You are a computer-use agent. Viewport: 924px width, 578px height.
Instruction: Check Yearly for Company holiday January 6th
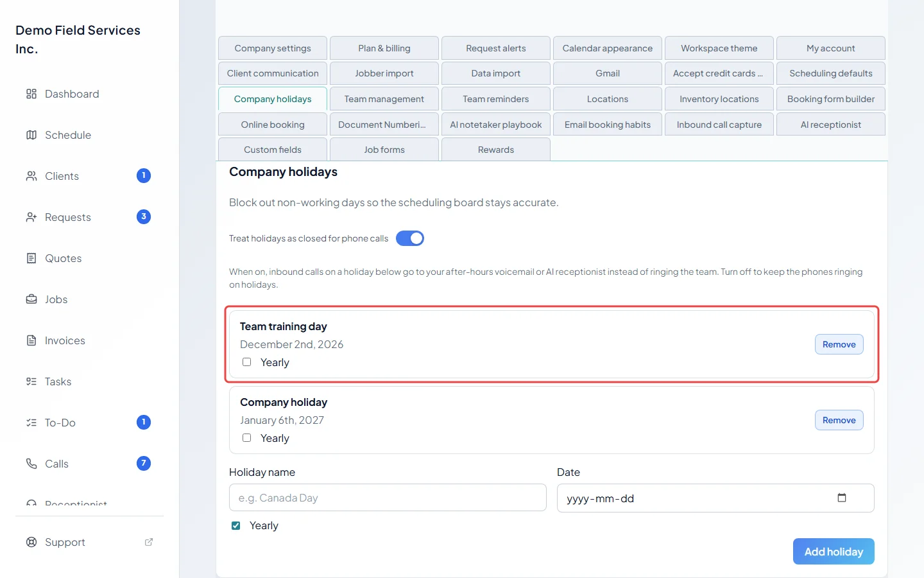[x=246, y=438]
